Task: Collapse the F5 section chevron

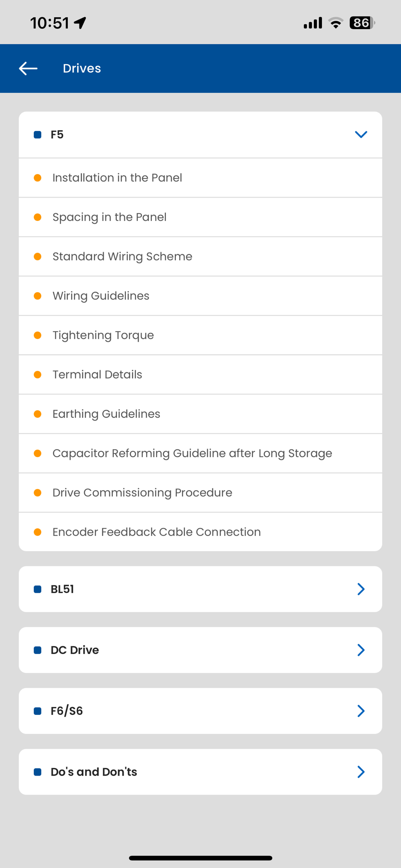Action: coord(361,135)
